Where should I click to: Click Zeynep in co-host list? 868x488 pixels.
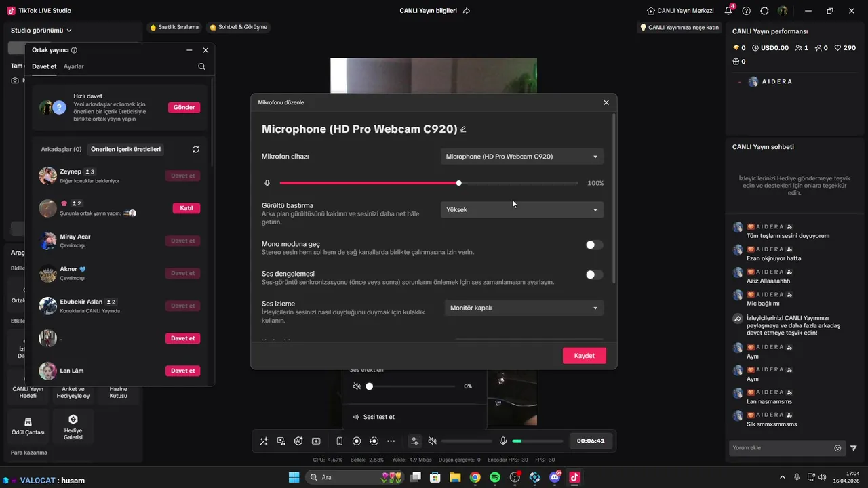click(x=71, y=171)
